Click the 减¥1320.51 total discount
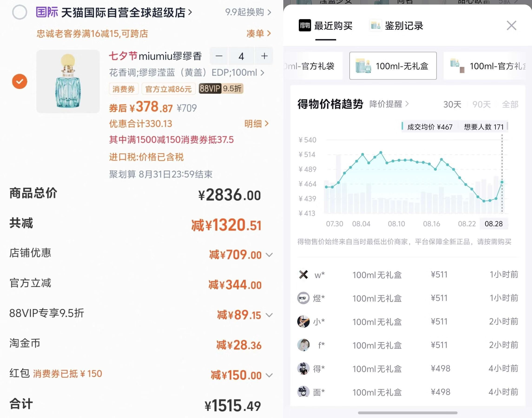The width and height of the screenshot is (532, 418). pos(226,225)
